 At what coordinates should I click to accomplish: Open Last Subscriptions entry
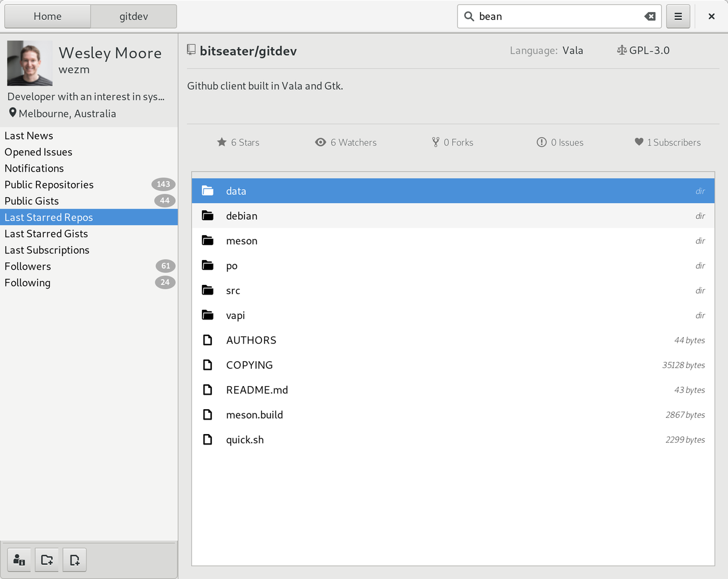(x=89, y=250)
